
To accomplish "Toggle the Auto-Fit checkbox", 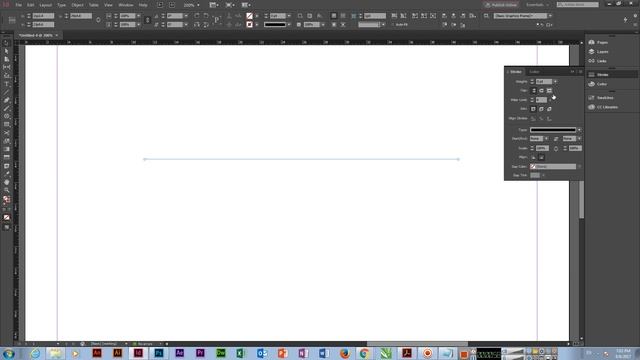I will click(x=393, y=25).
